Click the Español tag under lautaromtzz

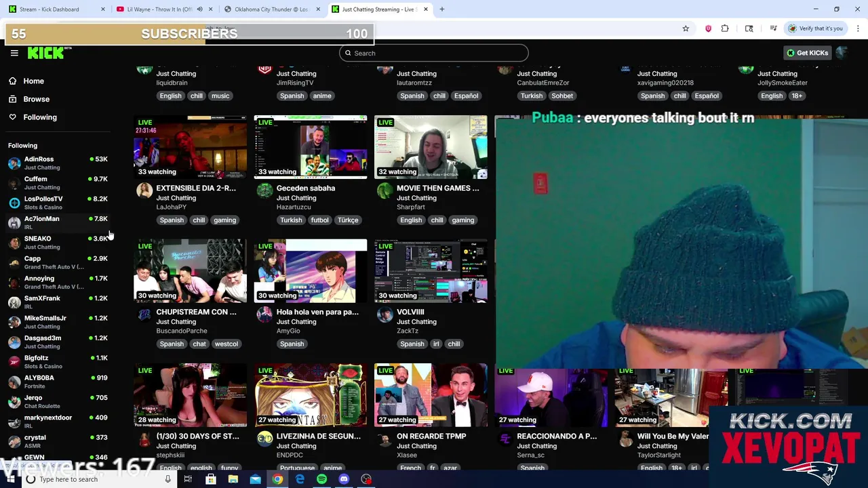tap(466, 96)
